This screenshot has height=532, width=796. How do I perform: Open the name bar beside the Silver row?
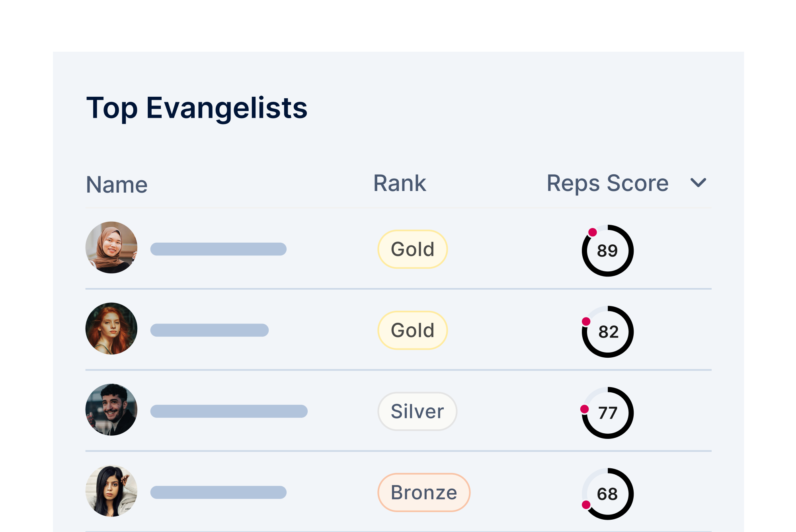tap(229, 411)
